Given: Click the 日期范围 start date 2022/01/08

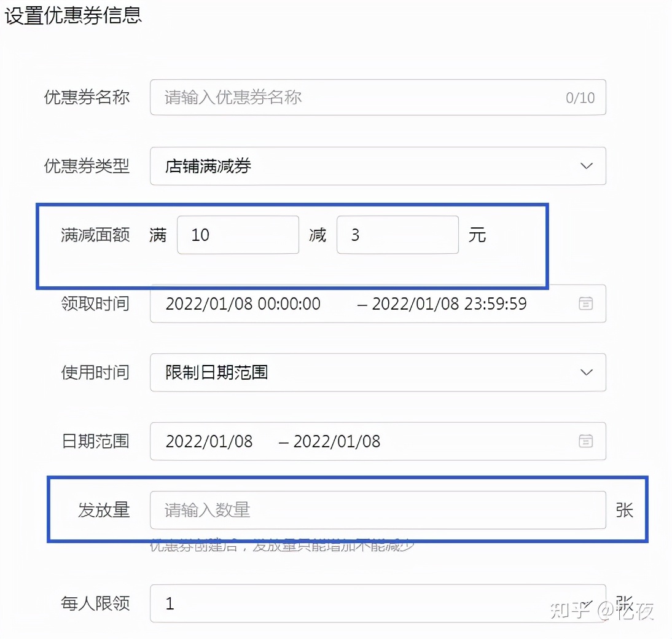Looking at the screenshot, I should (x=209, y=441).
